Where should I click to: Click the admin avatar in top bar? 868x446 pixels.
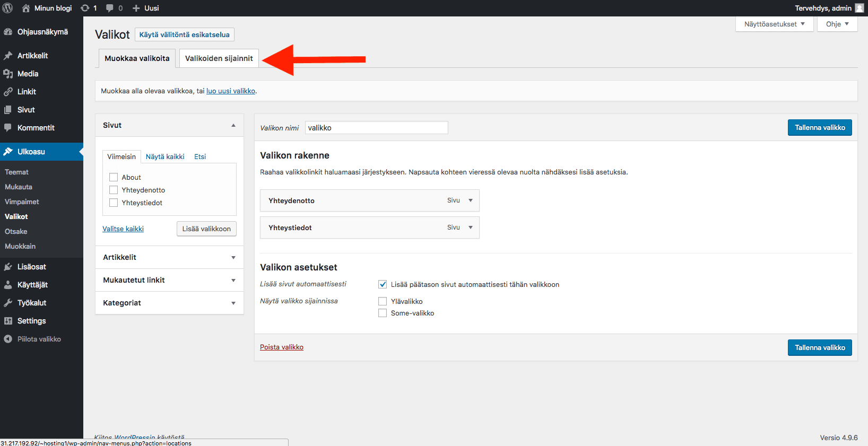tap(860, 8)
